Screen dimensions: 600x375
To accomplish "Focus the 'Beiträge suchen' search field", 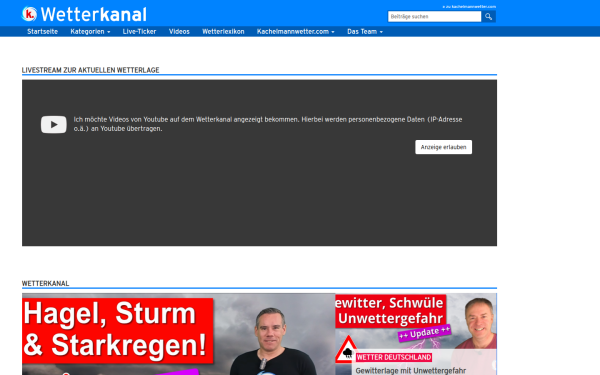I will [434, 16].
